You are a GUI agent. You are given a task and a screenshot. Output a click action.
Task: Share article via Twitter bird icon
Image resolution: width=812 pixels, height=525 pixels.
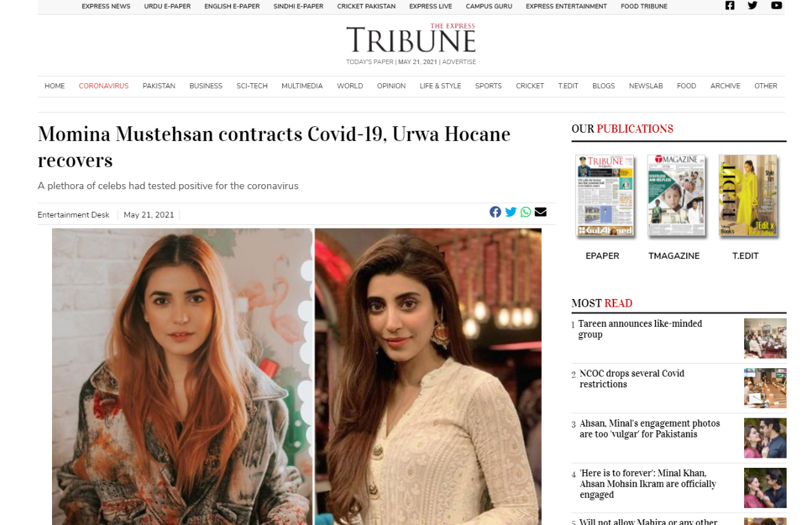click(x=511, y=212)
